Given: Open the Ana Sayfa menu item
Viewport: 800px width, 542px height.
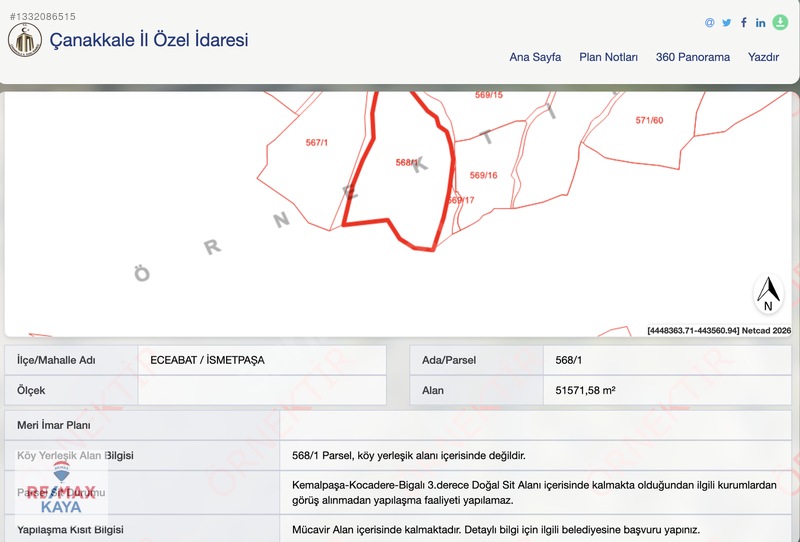Looking at the screenshot, I should 535,57.
